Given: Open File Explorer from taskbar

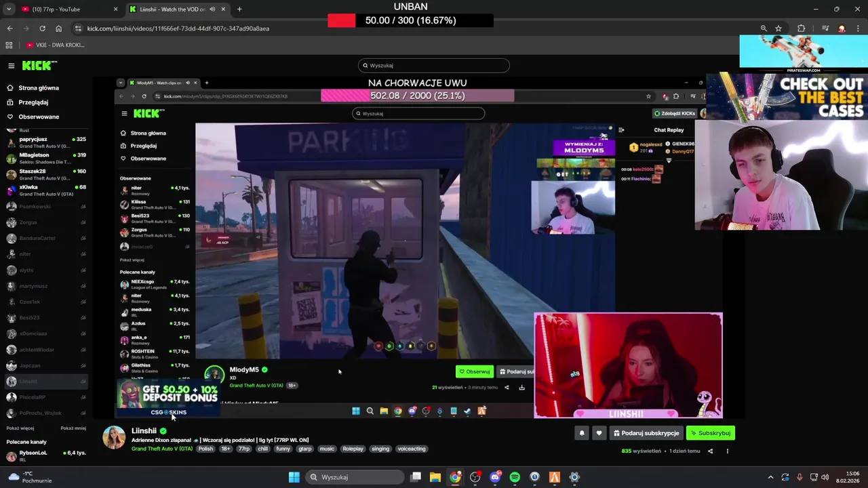Looking at the screenshot, I should pyautogui.click(x=435, y=477).
